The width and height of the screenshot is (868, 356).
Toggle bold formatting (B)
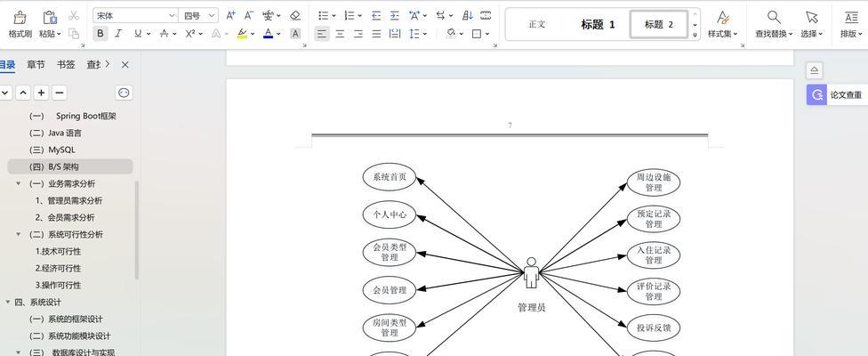pyautogui.click(x=100, y=34)
